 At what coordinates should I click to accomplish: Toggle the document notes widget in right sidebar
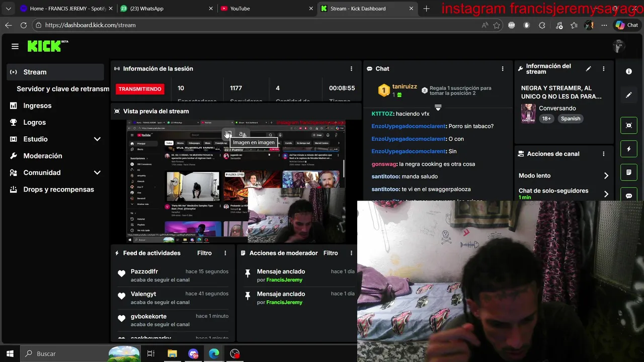(629, 172)
